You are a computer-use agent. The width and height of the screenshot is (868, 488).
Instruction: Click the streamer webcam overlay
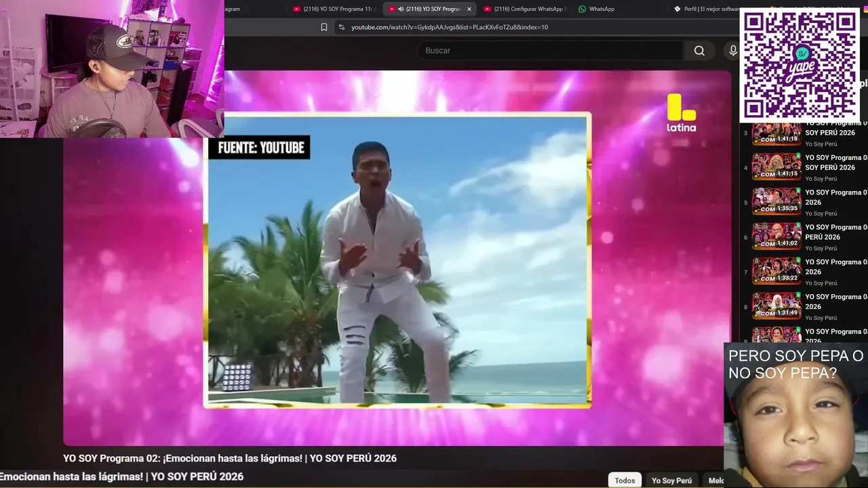click(112, 69)
